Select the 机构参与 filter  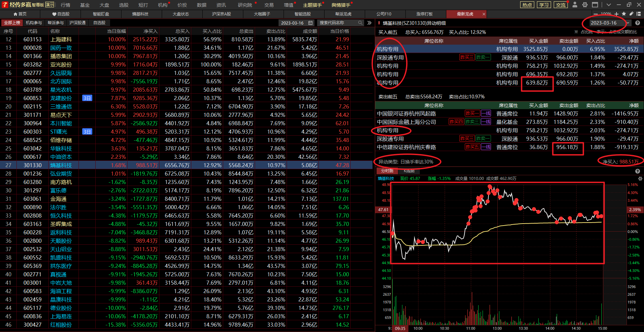point(34,23)
